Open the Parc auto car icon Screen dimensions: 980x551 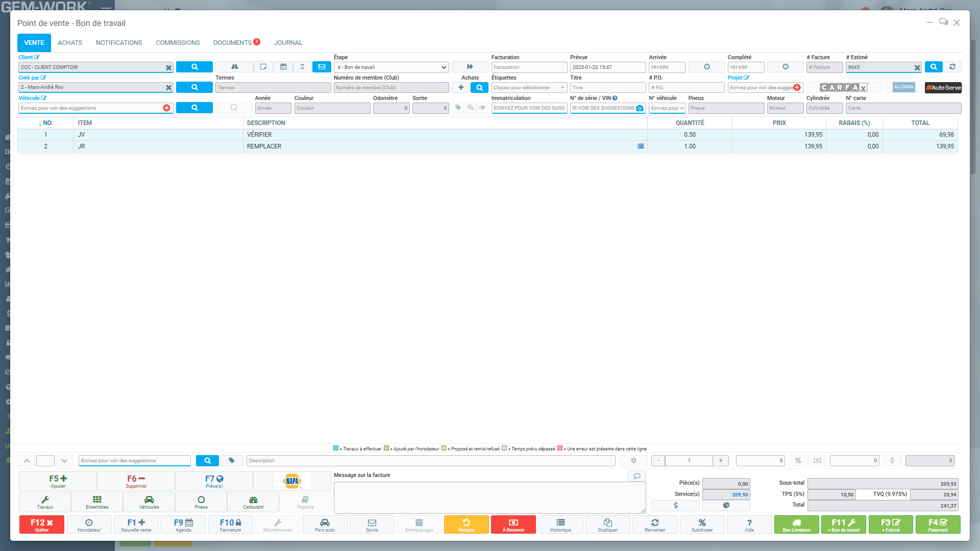325,524
